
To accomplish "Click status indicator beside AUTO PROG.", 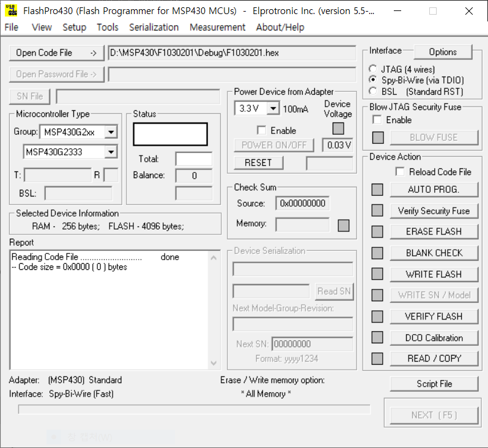I will [x=377, y=189].
